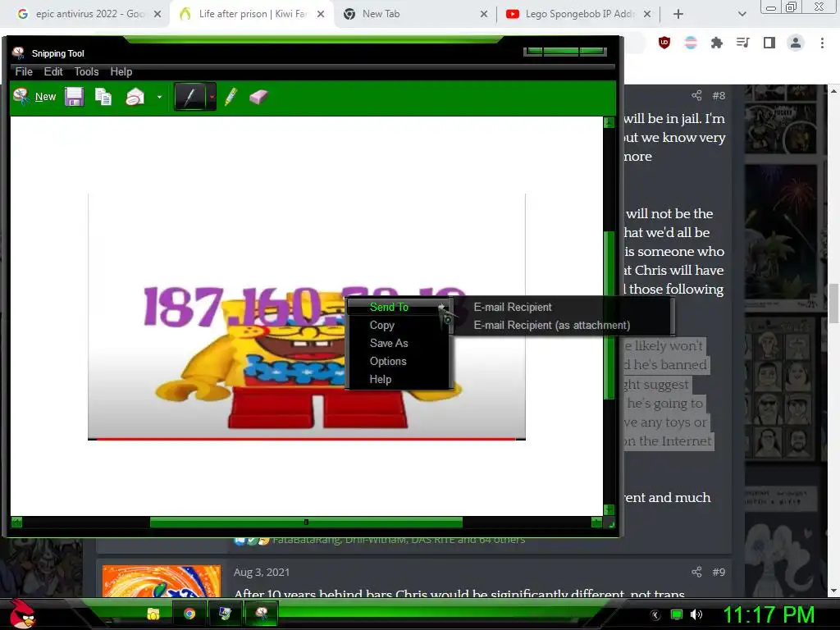The width and height of the screenshot is (840, 630).
Task: Open the Help menu in menu bar
Action: (x=121, y=71)
